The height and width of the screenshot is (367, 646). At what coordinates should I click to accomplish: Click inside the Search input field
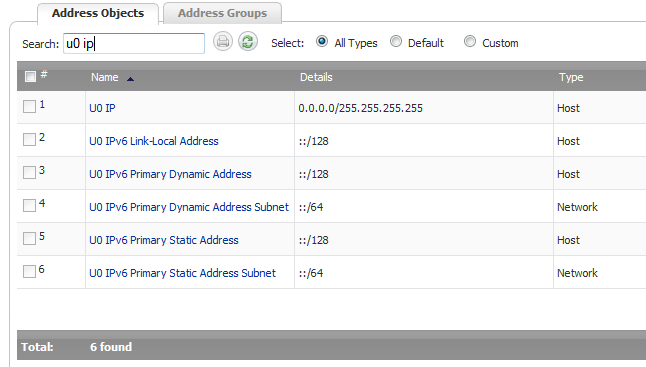click(x=134, y=43)
